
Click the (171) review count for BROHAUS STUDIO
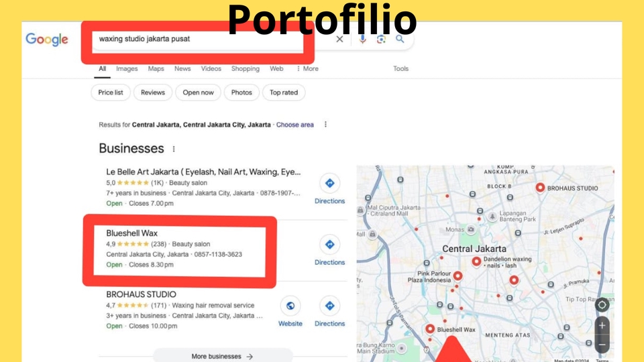(x=158, y=306)
